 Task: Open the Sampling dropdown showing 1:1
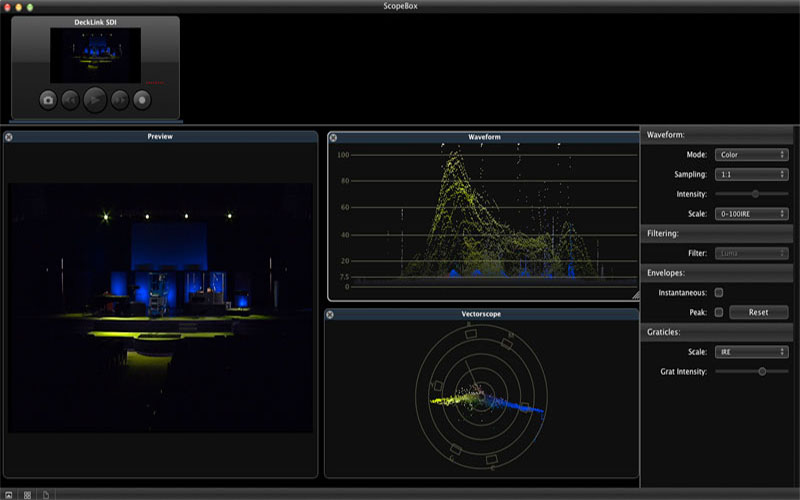point(752,174)
